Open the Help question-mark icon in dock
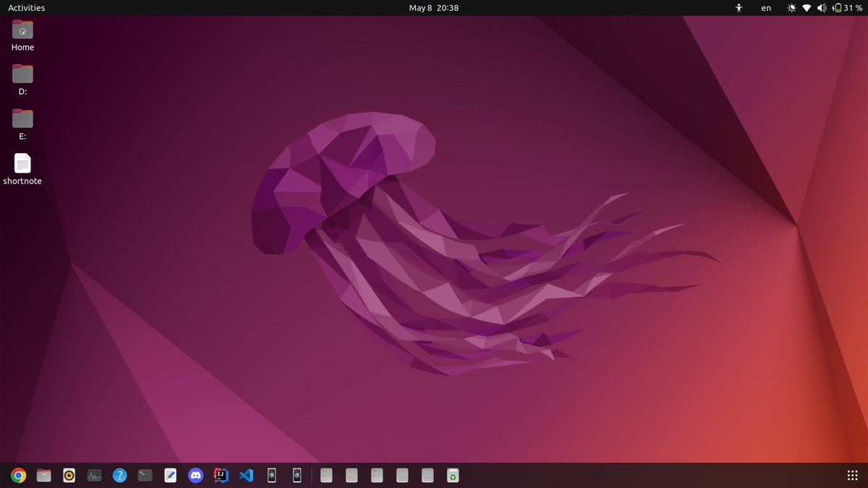 (120, 475)
